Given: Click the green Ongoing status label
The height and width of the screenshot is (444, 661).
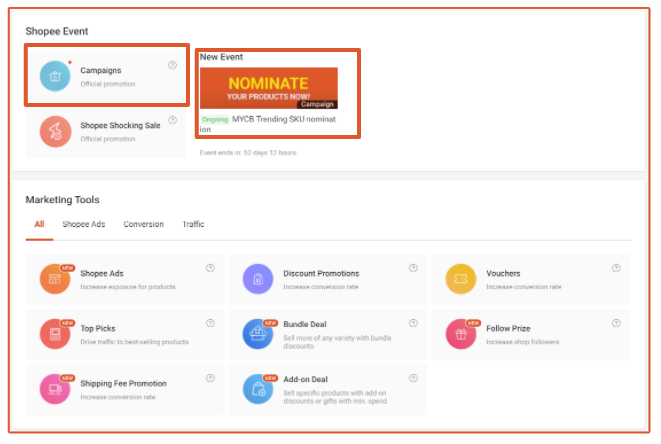Looking at the screenshot, I should point(215,119).
